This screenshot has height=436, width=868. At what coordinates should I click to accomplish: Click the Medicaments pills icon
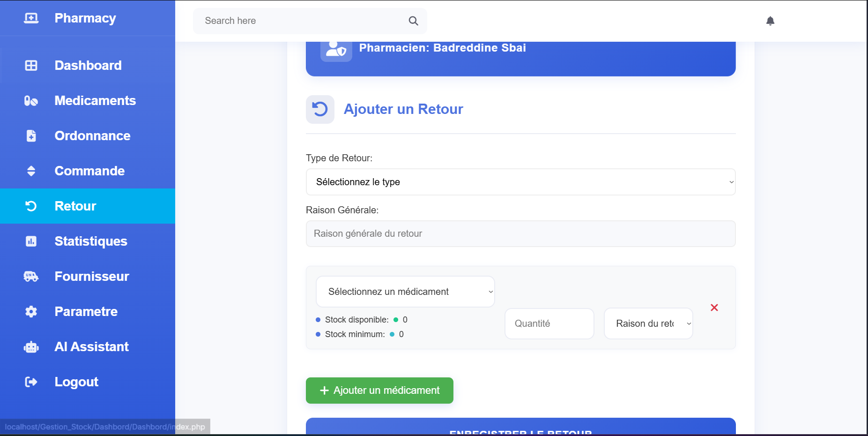click(31, 101)
